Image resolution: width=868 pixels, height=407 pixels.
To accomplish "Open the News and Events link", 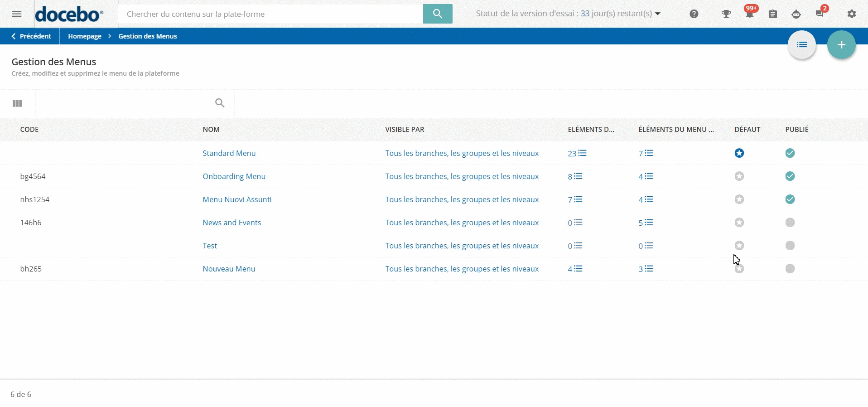I will click(232, 223).
